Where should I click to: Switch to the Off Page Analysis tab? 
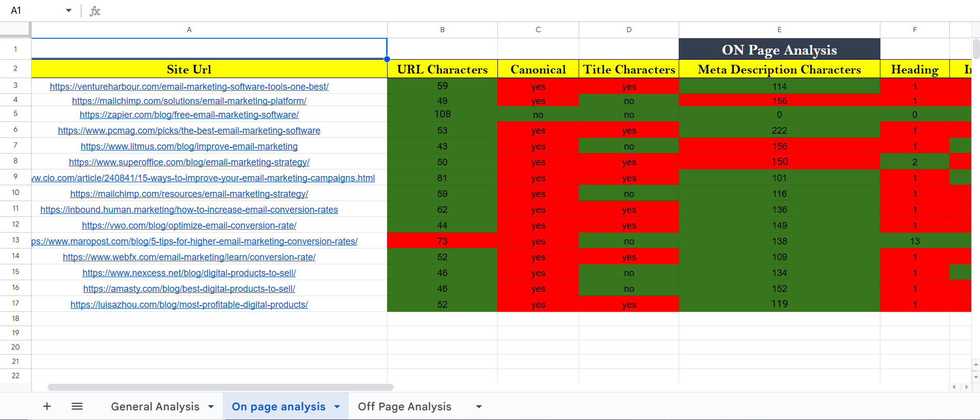coord(404,407)
